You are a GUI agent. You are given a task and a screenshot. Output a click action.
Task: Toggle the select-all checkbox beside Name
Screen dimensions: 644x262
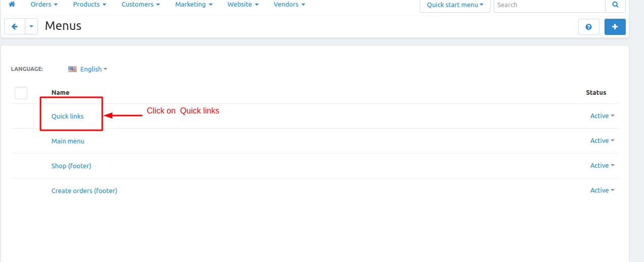[x=21, y=93]
